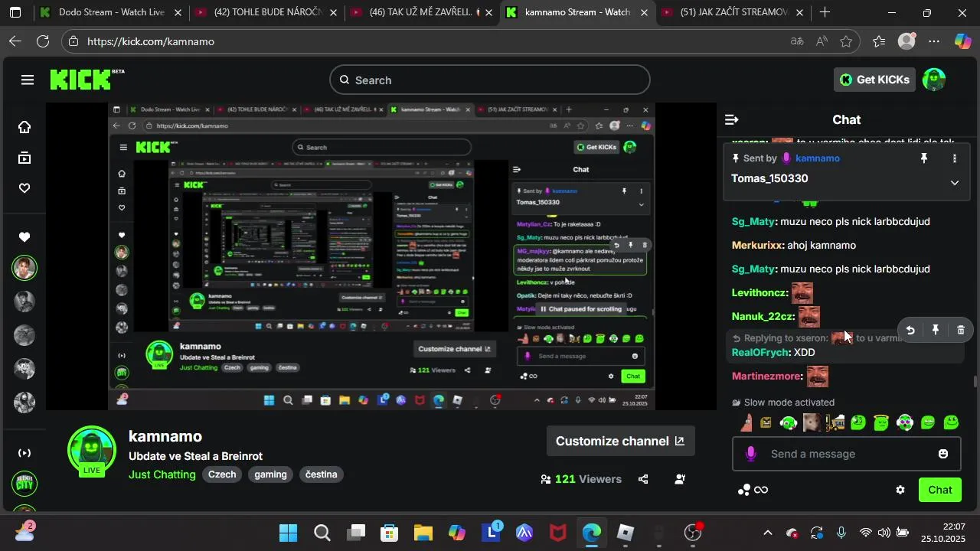
Task: Collapse the chat panel
Action: pos(731,119)
